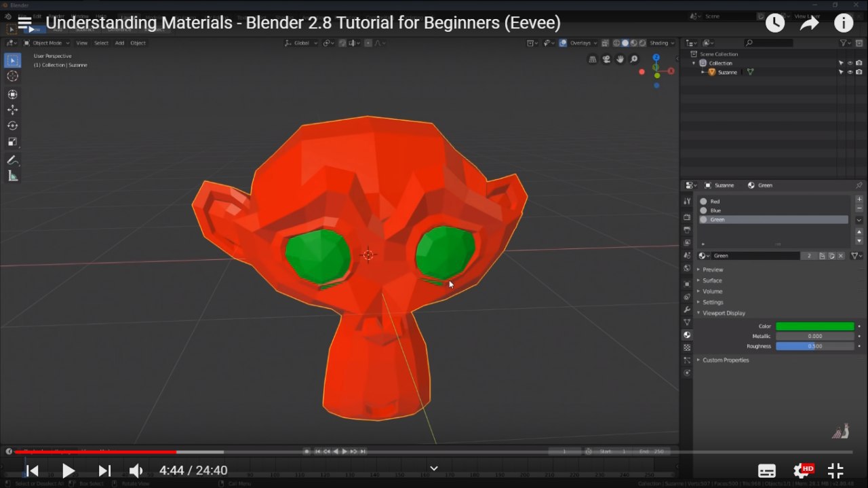Expand the Volume panel
Viewport: 868px width, 488px height.
coord(712,291)
